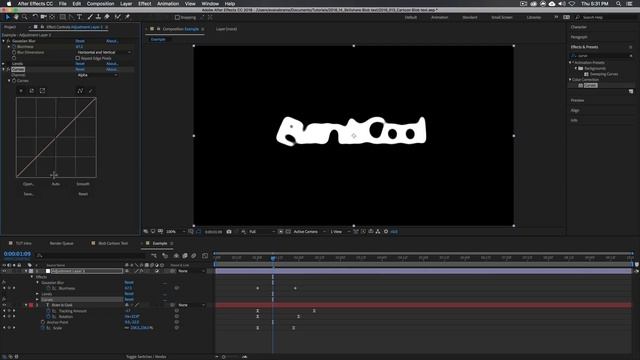This screenshot has width=640, height=360.
Task: Open the Effect menu
Action: click(x=144, y=4)
